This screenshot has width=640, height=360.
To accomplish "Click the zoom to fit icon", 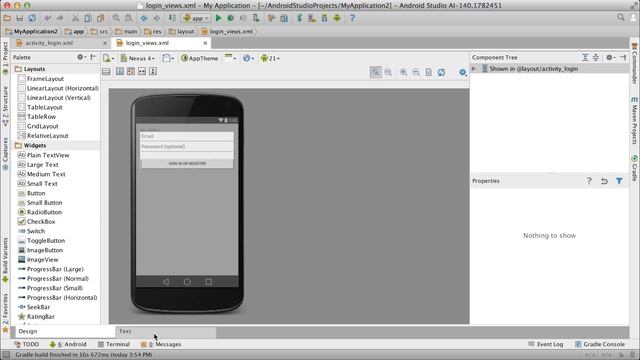I will 376,72.
